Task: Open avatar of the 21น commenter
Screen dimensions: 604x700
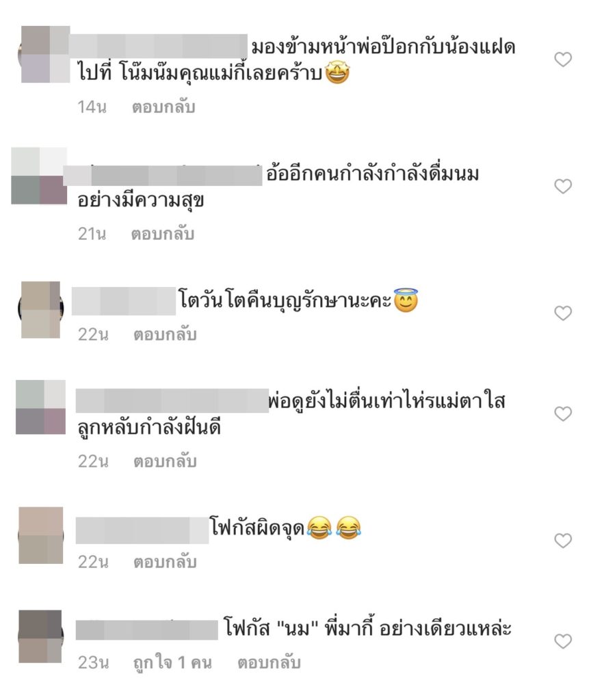Action: pyautogui.click(x=39, y=176)
